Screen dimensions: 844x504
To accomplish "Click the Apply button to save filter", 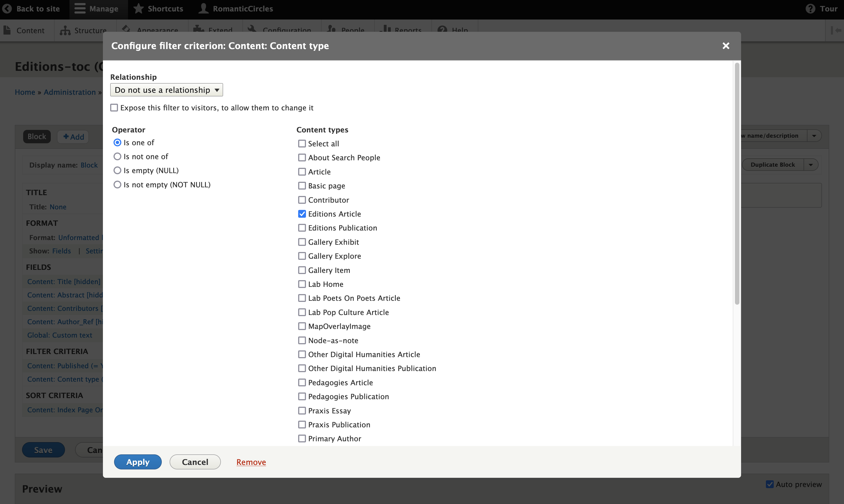I will pyautogui.click(x=138, y=462).
